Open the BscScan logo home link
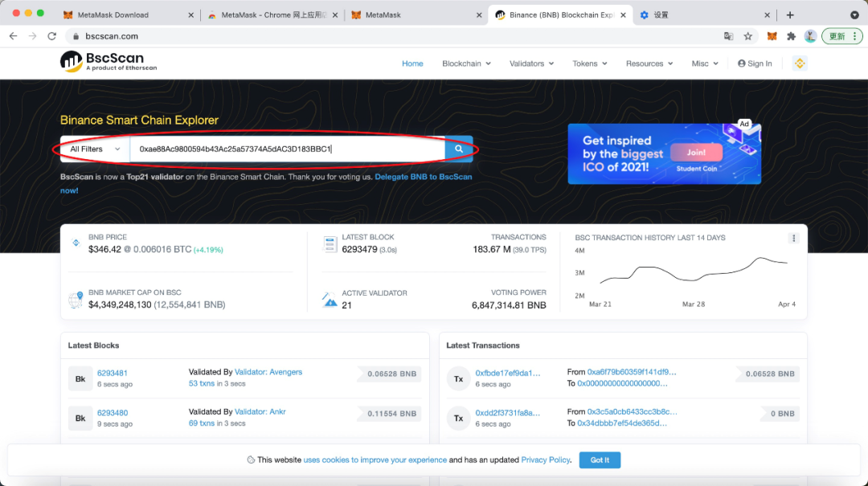 pyautogui.click(x=108, y=61)
